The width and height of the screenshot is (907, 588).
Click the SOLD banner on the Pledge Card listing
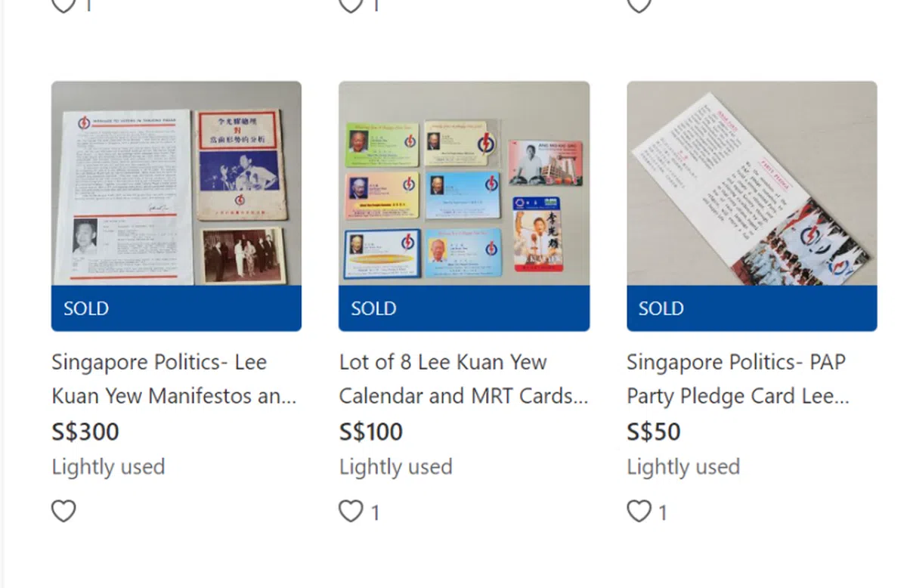[x=751, y=308]
